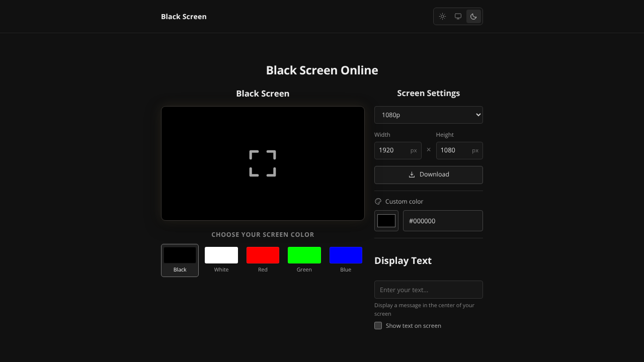Choose the White screen color swatch
644x362 pixels.
tap(221, 260)
